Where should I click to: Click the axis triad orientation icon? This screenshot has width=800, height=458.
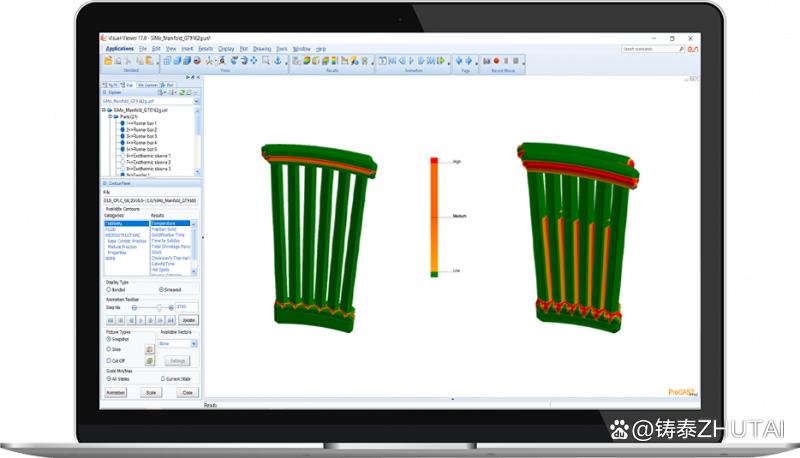(x=210, y=61)
